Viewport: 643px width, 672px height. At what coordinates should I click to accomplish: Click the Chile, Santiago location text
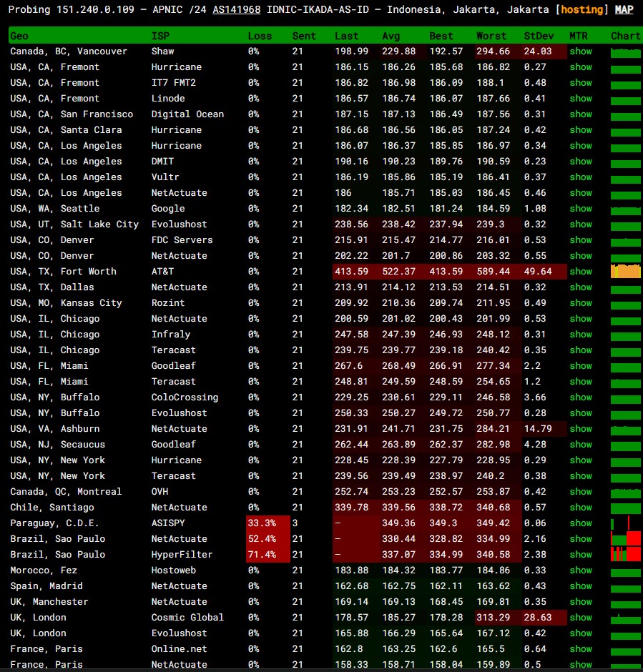click(x=52, y=508)
